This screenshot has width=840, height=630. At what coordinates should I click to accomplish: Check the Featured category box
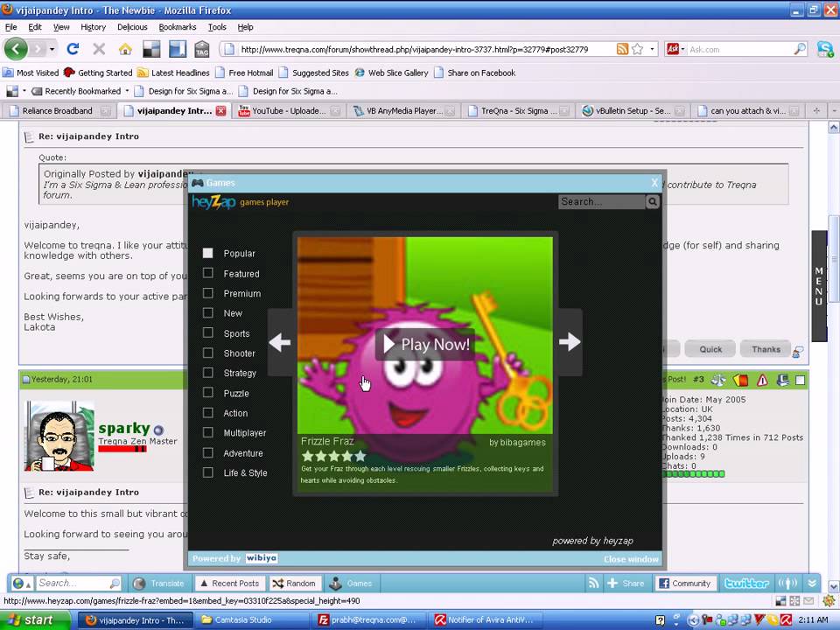click(x=208, y=273)
